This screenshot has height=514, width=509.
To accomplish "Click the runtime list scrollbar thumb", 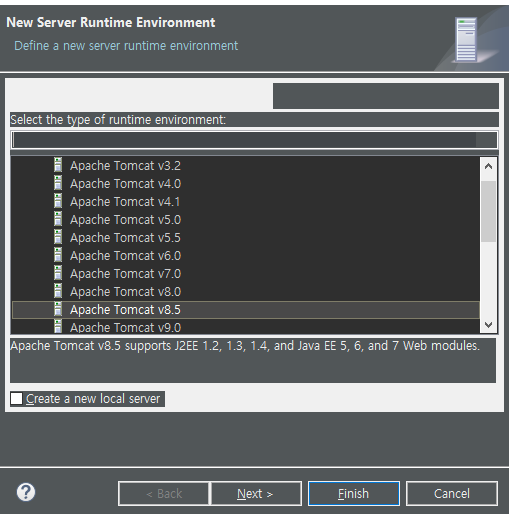I will [x=489, y=211].
